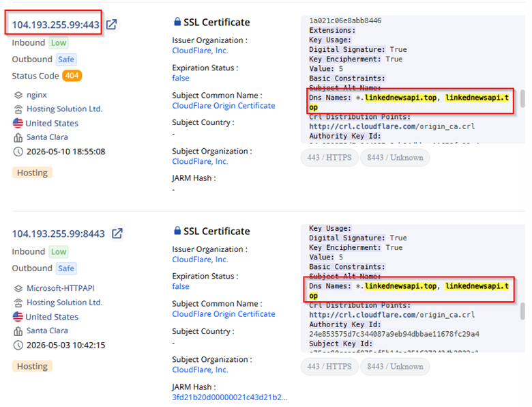This screenshot has height=407, width=532.
Task: Click Issuer Organization CloudFlare, Inc. in 443 entry
Action: (x=200, y=51)
